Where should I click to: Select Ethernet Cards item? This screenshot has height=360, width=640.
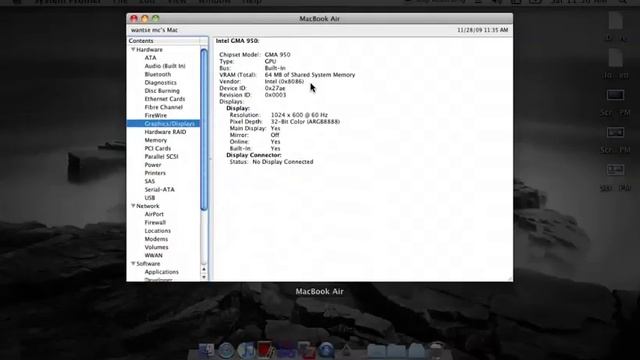coord(164,99)
